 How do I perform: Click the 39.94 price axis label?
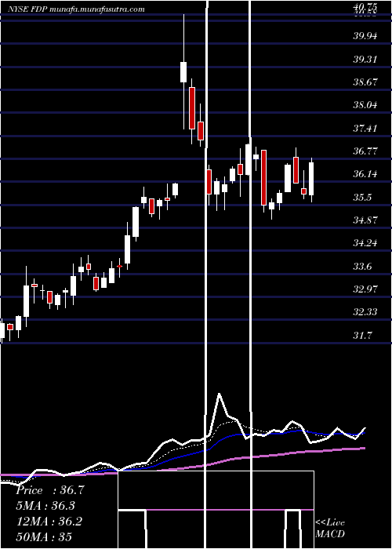click(365, 36)
